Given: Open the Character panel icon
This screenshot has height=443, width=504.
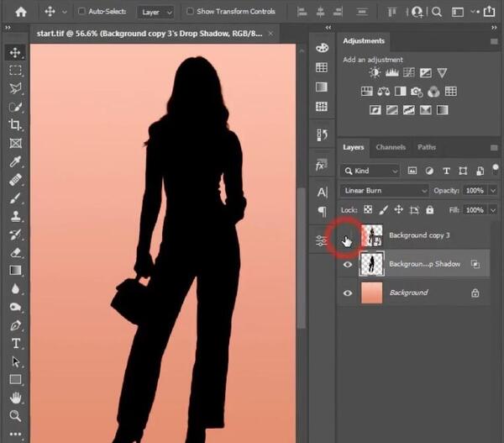Looking at the screenshot, I should point(322,192).
